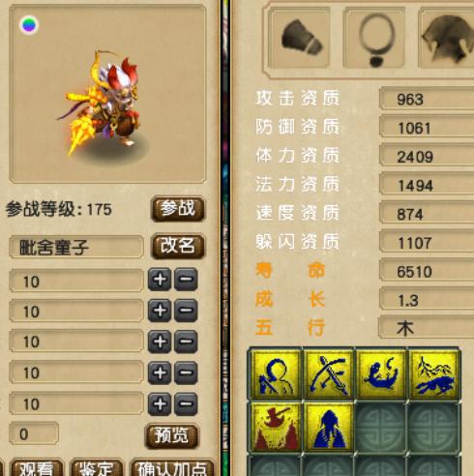Select the red axe skill icon
The height and width of the screenshot is (476, 474).
click(x=276, y=427)
